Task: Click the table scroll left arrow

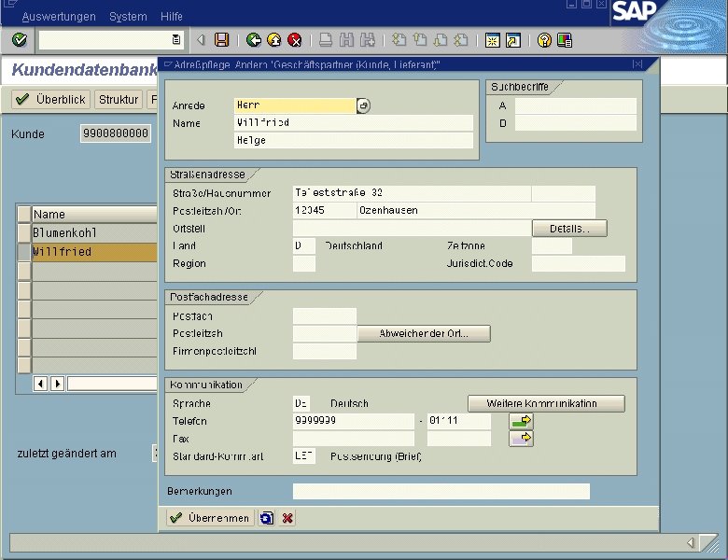Action: click(x=40, y=384)
